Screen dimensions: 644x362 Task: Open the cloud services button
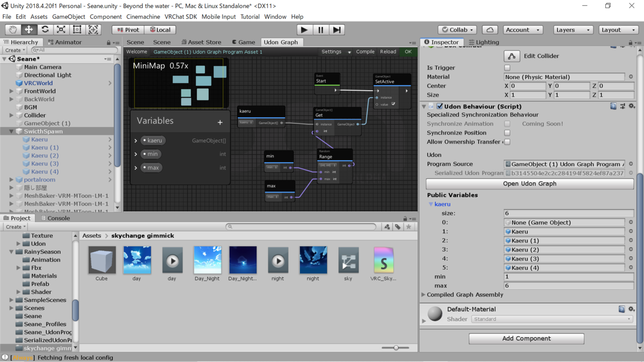[x=490, y=29]
